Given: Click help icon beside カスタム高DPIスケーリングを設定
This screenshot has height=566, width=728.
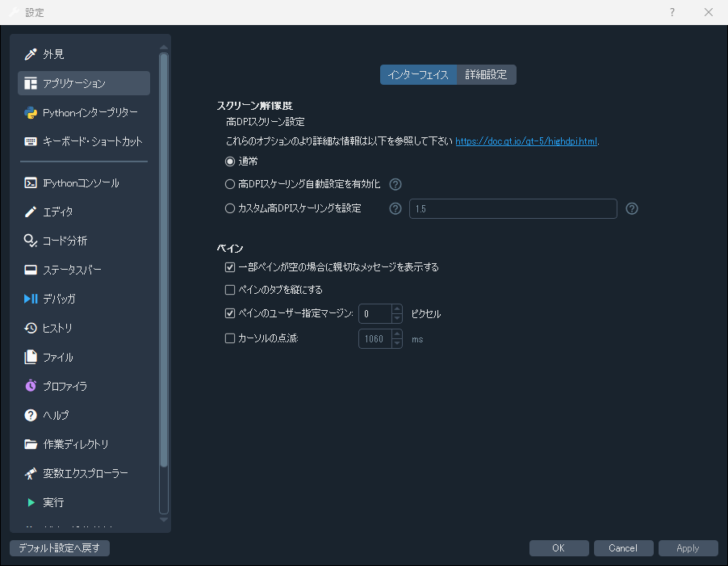Looking at the screenshot, I should tap(395, 208).
